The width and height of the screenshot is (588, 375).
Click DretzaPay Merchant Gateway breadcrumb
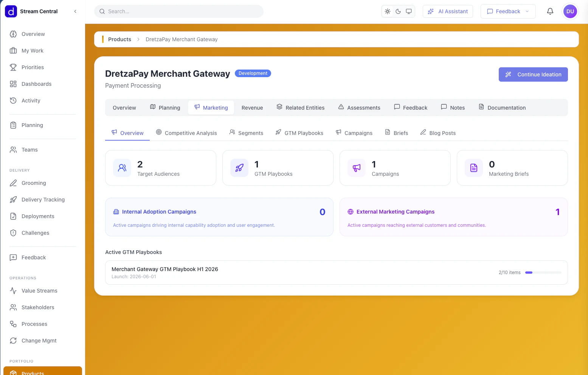pyautogui.click(x=182, y=39)
